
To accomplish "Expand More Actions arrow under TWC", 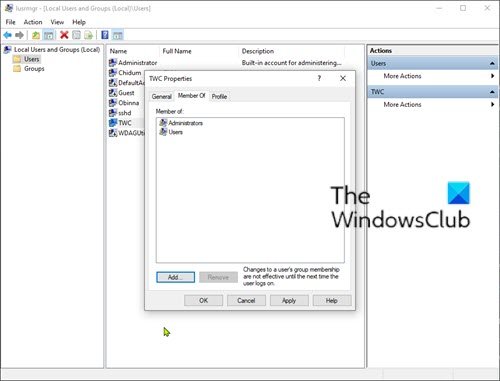I will (492, 104).
